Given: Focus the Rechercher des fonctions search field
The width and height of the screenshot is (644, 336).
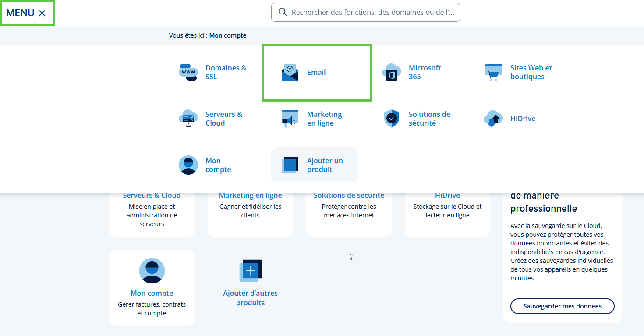Looking at the screenshot, I should (366, 12).
